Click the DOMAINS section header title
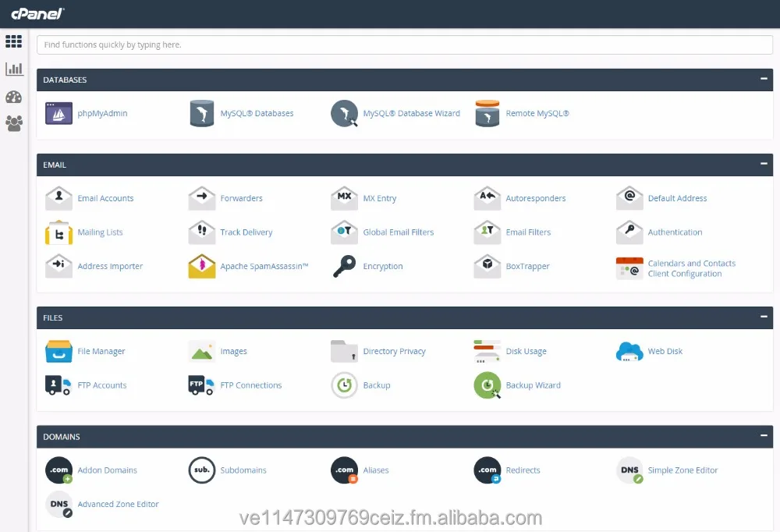Image resolution: width=780 pixels, height=532 pixels. point(61,437)
